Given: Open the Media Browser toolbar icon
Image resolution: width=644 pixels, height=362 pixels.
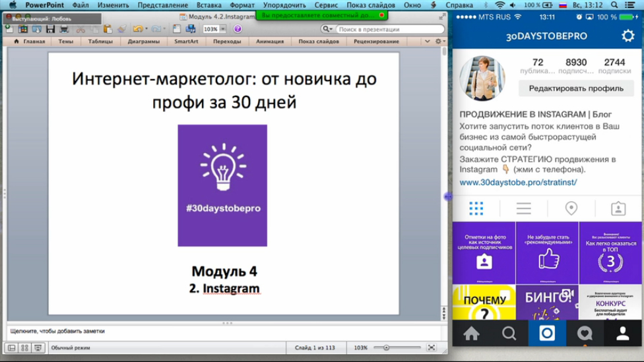Looking at the screenshot, I should pyautogui.click(x=191, y=29).
